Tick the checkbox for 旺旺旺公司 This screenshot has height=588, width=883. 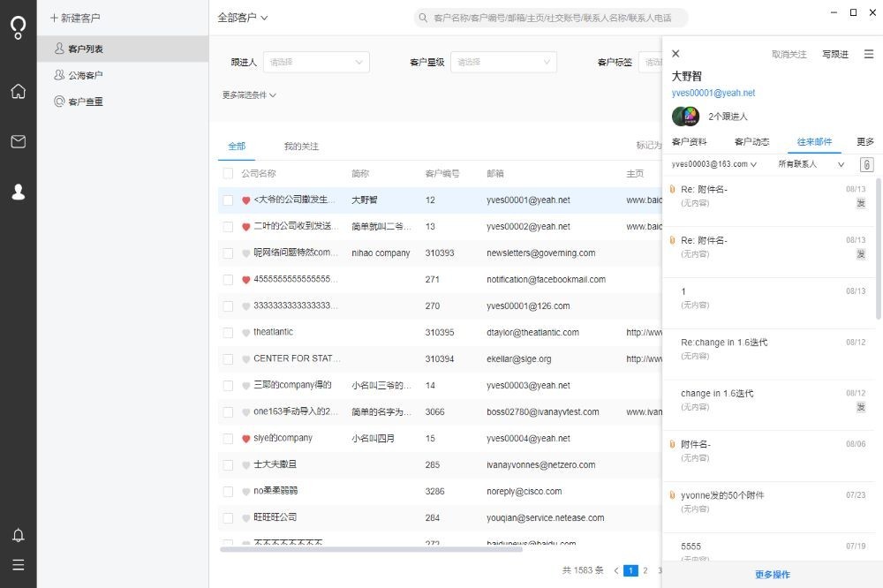point(228,518)
